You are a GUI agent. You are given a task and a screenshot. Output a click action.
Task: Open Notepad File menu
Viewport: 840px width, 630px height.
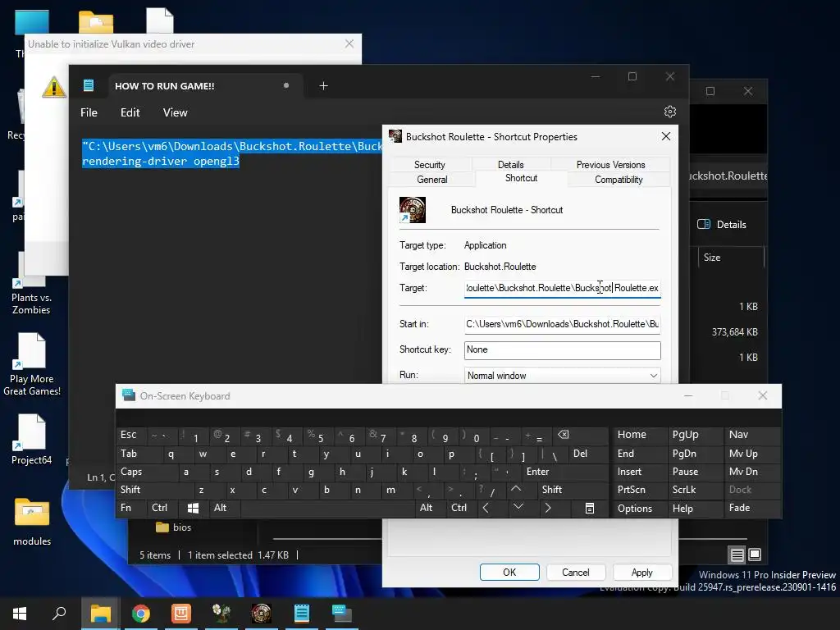89,112
